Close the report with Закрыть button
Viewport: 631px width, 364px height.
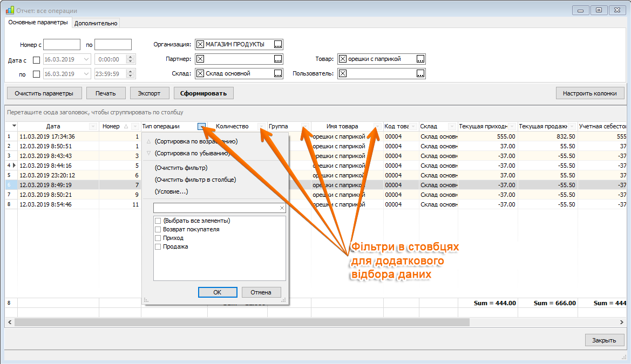[604, 340]
